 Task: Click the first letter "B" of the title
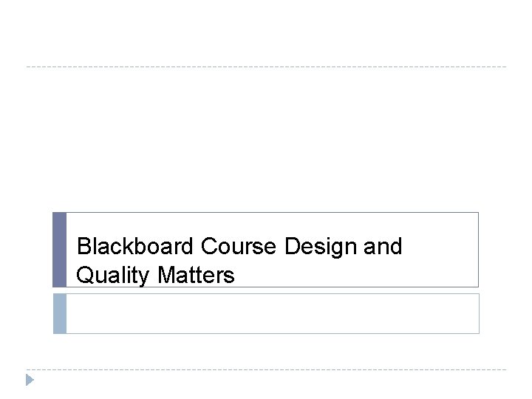click(x=83, y=246)
